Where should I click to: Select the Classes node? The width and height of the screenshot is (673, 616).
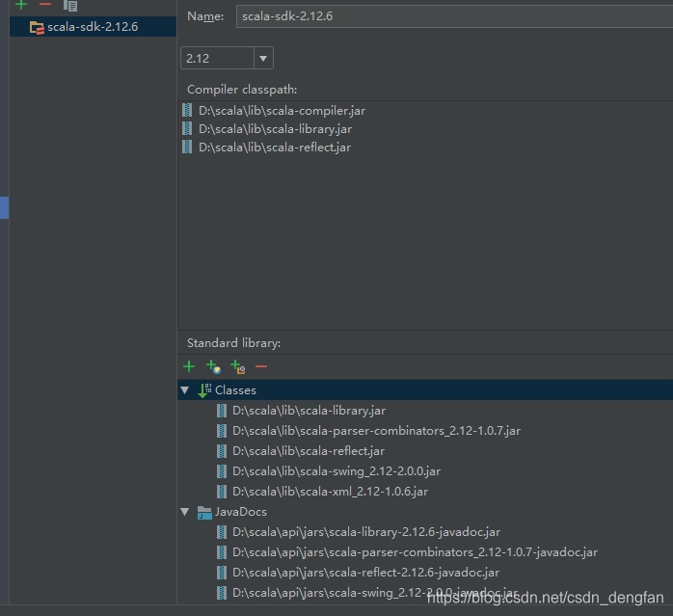pyautogui.click(x=235, y=390)
